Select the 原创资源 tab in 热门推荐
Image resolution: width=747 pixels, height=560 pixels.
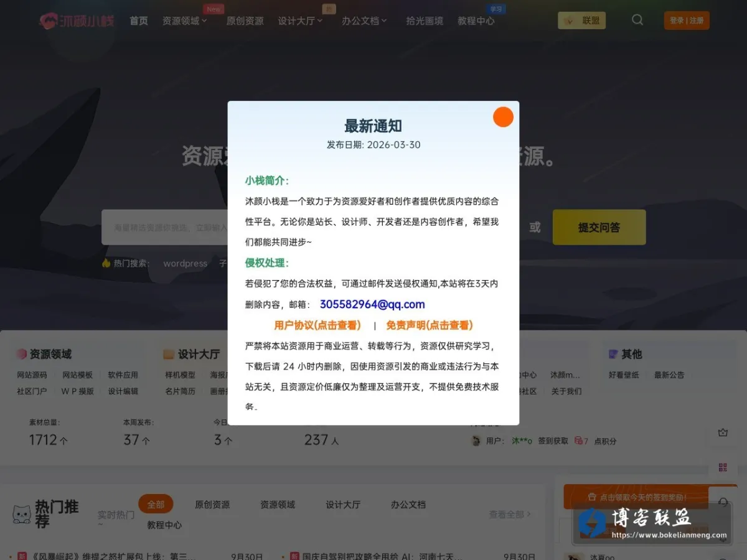[212, 504]
